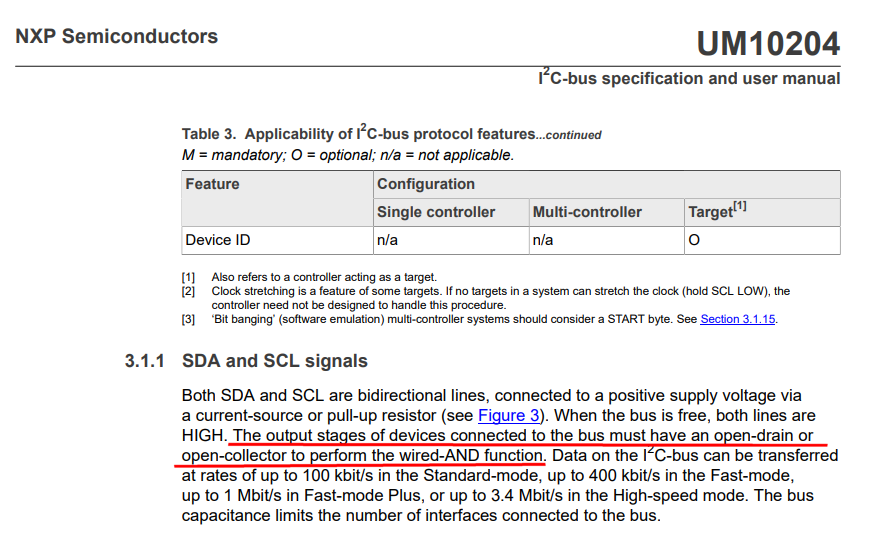Screen dimensions: 886x538
Task: Click the clock stretching footnote text
Action: point(500,291)
